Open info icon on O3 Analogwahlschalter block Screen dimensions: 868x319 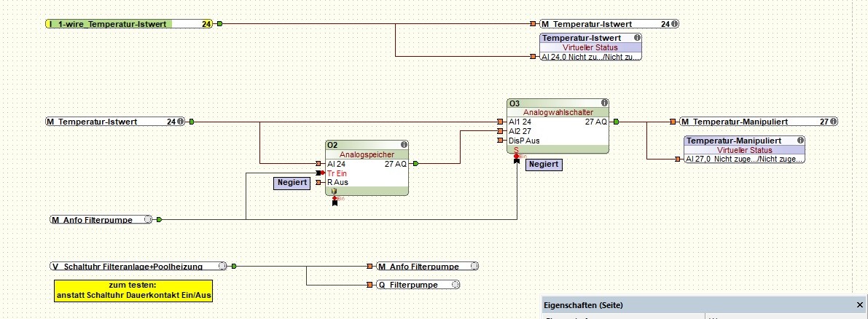point(604,103)
